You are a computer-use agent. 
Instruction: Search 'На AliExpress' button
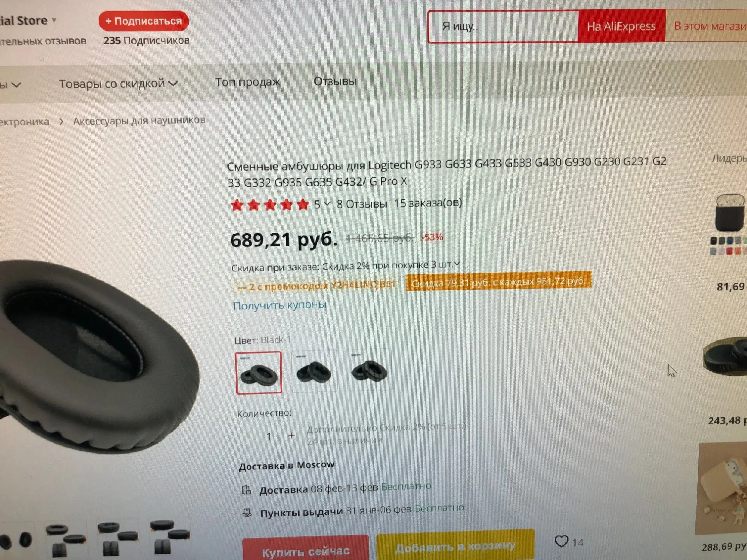click(622, 26)
